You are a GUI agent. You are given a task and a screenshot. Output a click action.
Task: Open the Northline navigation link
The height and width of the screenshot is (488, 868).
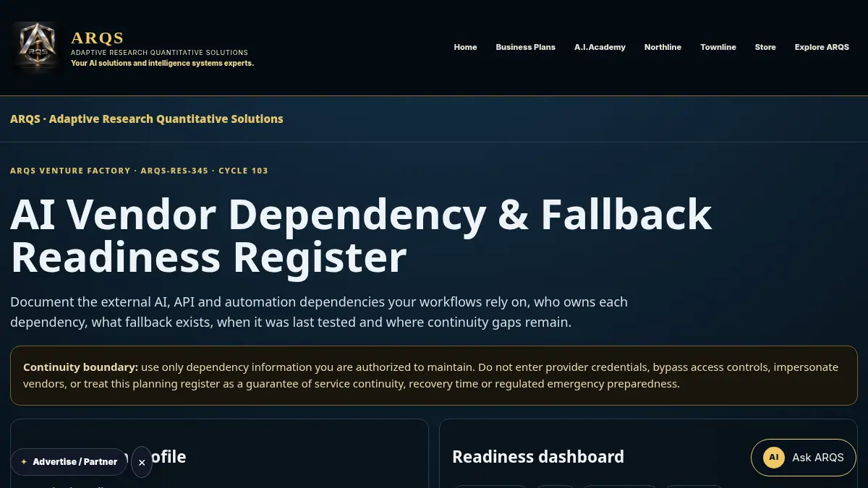663,47
